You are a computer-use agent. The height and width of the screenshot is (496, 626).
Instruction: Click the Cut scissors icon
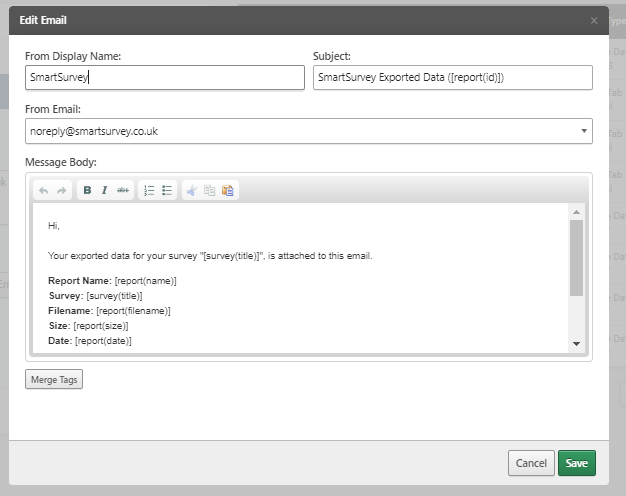[192, 190]
